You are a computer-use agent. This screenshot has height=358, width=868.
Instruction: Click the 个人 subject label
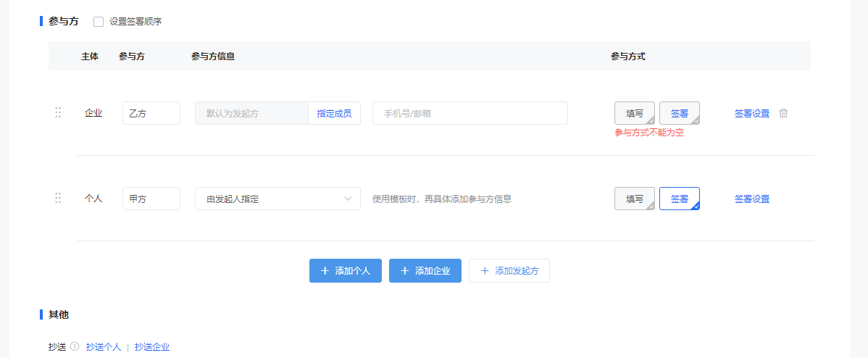pos(93,199)
